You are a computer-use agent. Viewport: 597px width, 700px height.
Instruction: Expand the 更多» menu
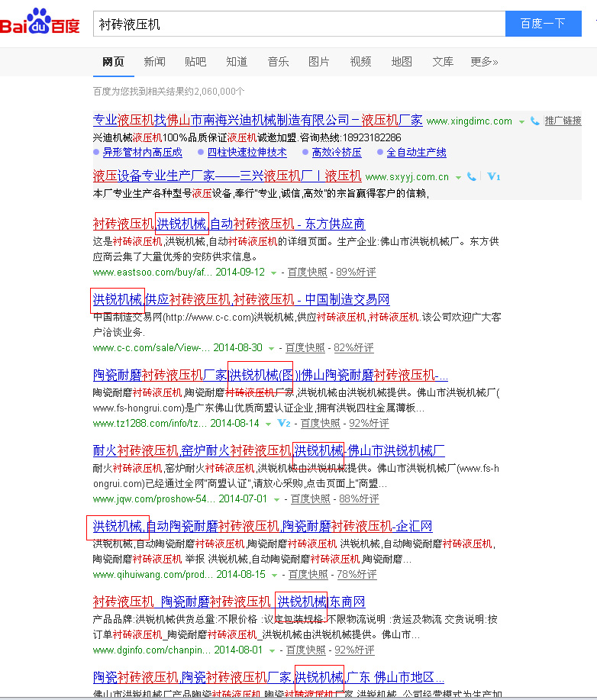coord(485,62)
